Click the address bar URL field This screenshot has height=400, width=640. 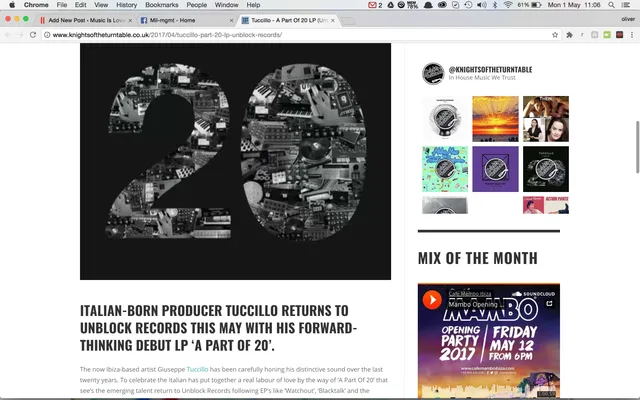(x=300, y=35)
